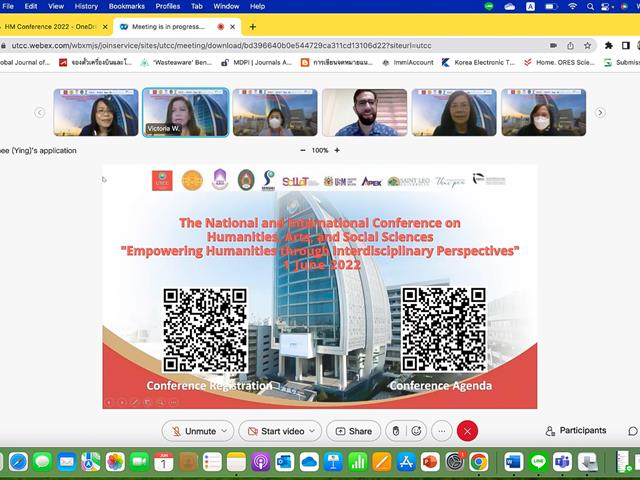Open the MDPI | Journals A... bookmark
640x480 pixels.
[256, 62]
